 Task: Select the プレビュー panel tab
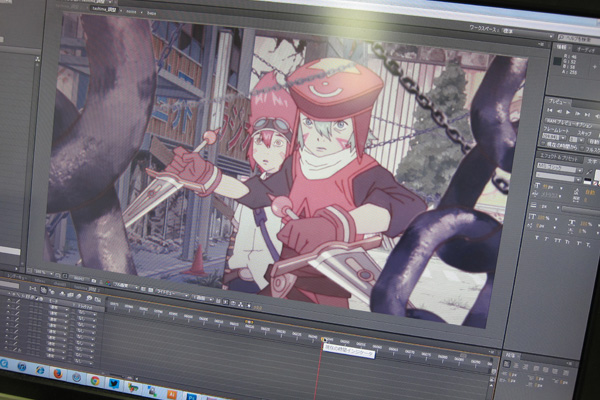[x=558, y=102]
